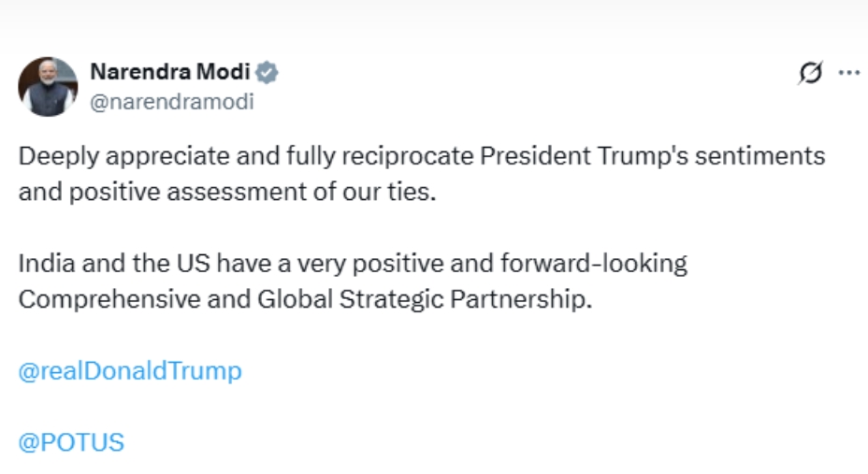868x474 pixels.
Task: Open the @narendramodi handle link
Action: click(171, 103)
